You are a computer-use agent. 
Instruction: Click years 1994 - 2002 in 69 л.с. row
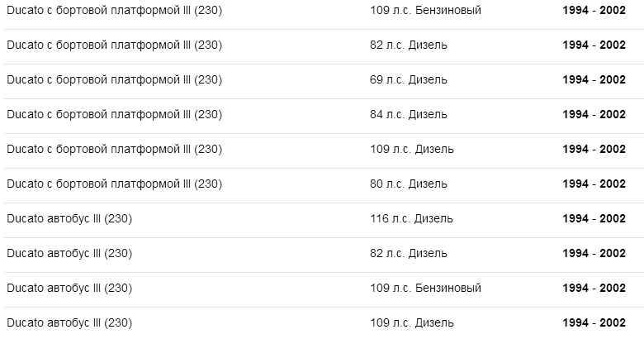pos(594,80)
